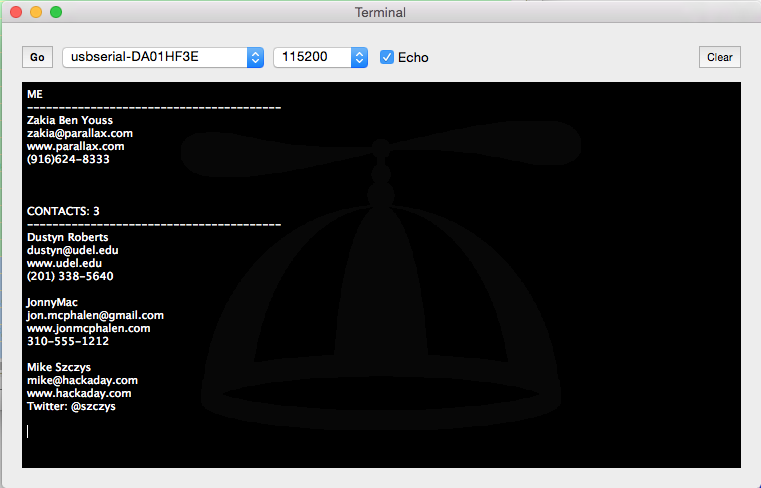The image size is (761, 488).
Task: Click the Terminal window title
Action: coord(380,12)
